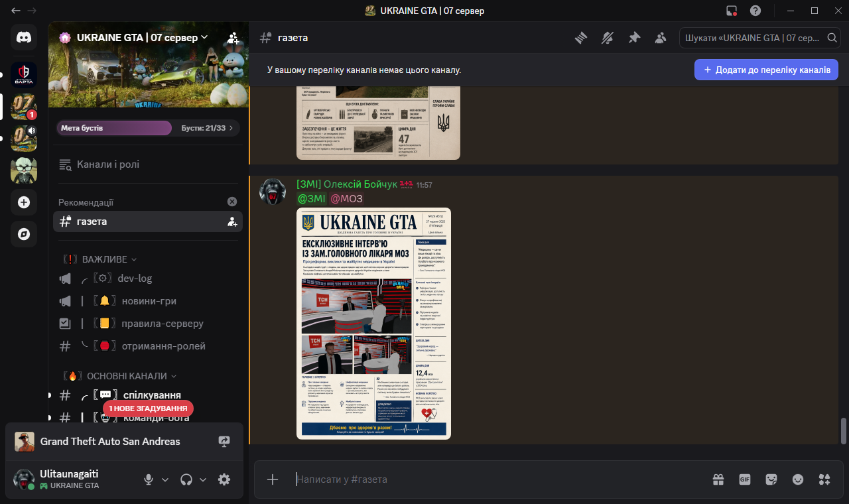
Task: Open User Settings gear
Action: point(224,479)
